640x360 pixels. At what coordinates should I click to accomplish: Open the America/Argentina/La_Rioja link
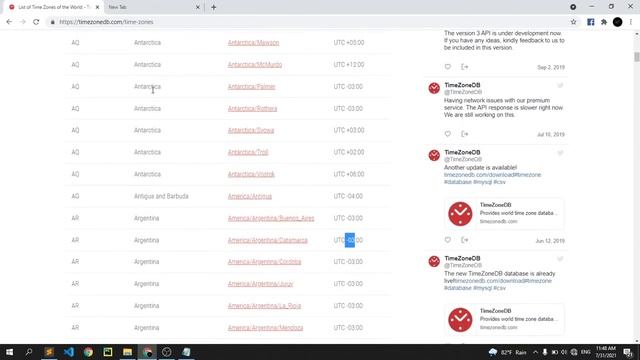pos(264,306)
